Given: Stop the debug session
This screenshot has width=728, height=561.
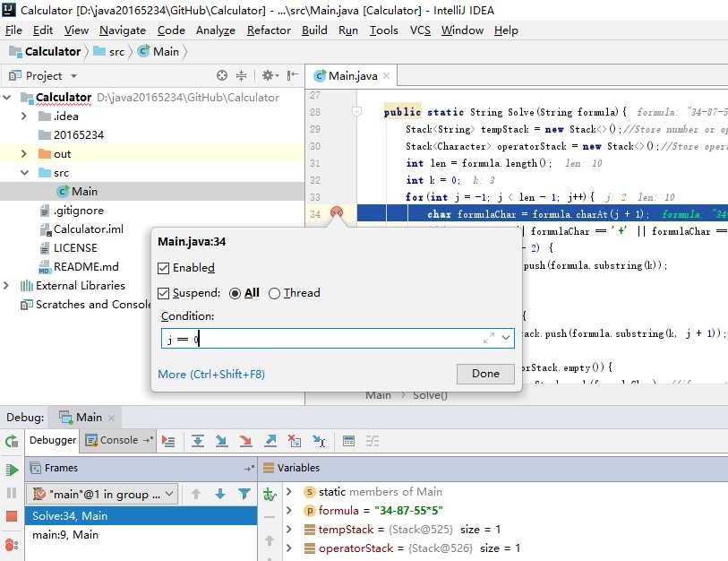Looking at the screenshot, I should (12, 516).
